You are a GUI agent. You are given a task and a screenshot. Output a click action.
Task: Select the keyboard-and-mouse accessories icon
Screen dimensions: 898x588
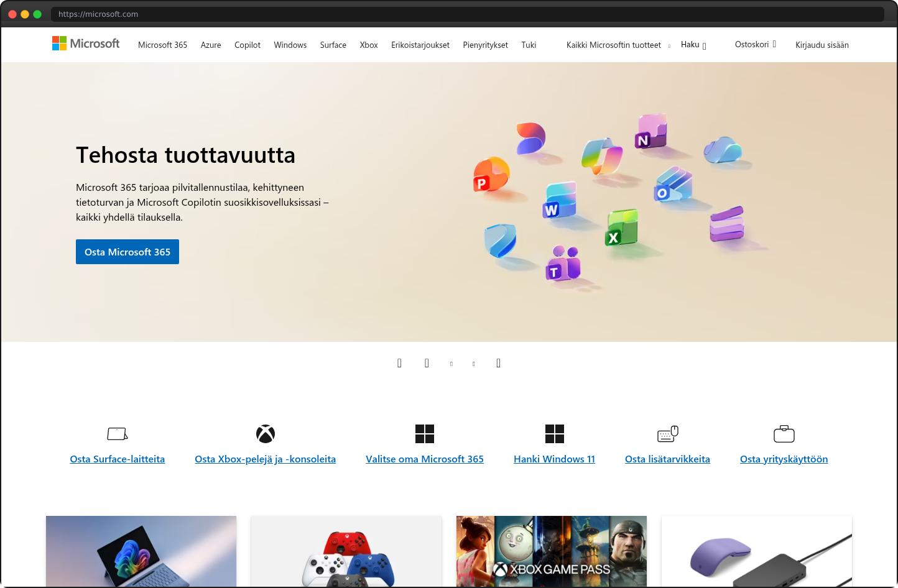[x=667, y=433]
